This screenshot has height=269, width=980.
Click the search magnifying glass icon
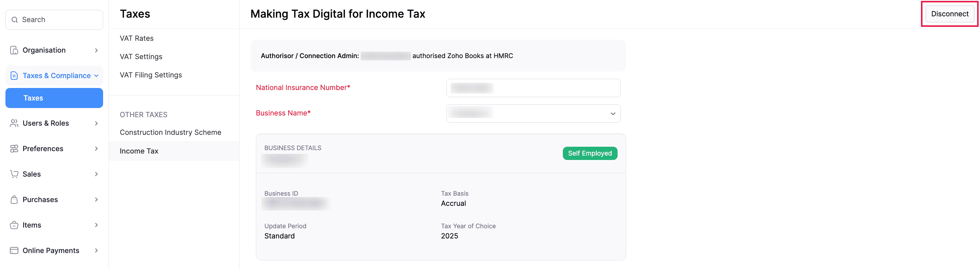pos(14,19)
